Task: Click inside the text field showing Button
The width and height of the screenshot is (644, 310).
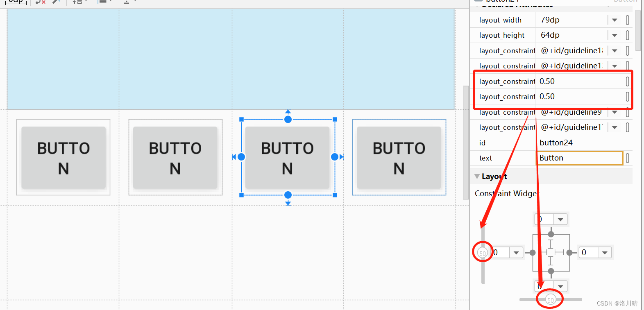Action: [579, 158]
